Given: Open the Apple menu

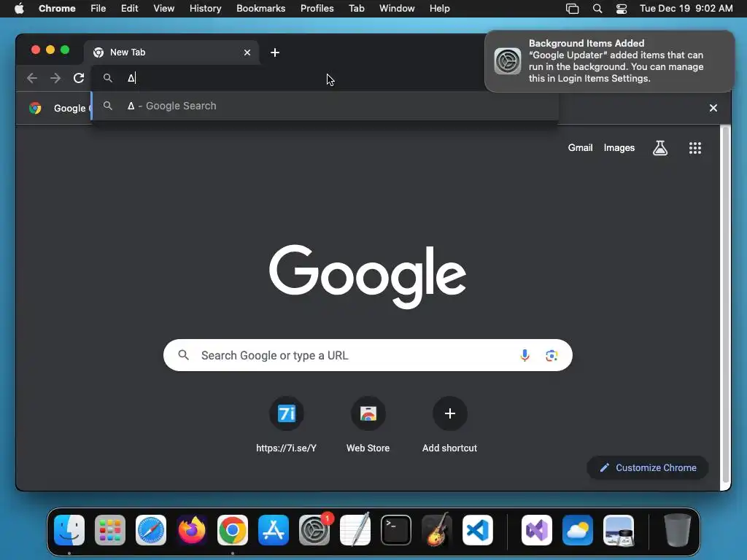Looking at the screenshot, I should point(19,9).
